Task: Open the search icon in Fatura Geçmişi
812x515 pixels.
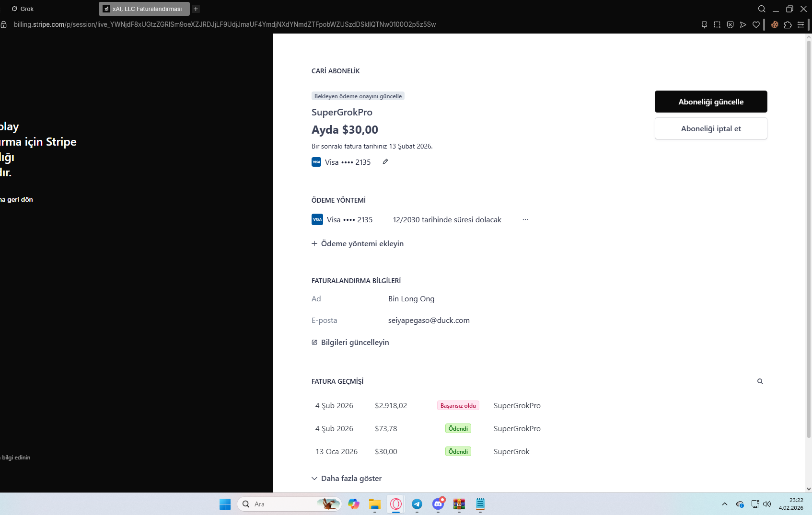Action: point(760,381)
